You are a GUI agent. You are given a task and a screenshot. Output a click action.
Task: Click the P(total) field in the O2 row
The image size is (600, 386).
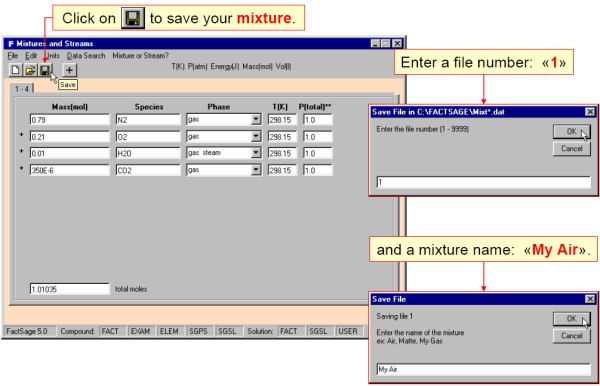point(318,137)
